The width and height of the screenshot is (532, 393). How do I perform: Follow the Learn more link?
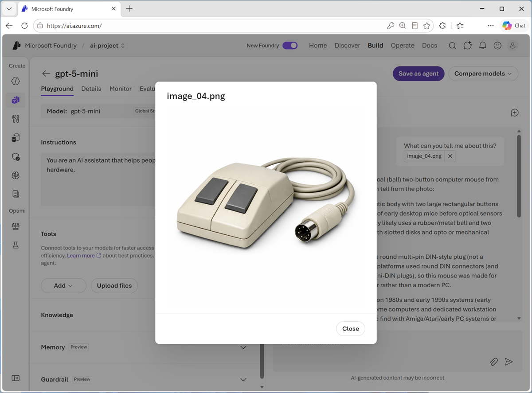pyautogui.click(x=84, y=256)
